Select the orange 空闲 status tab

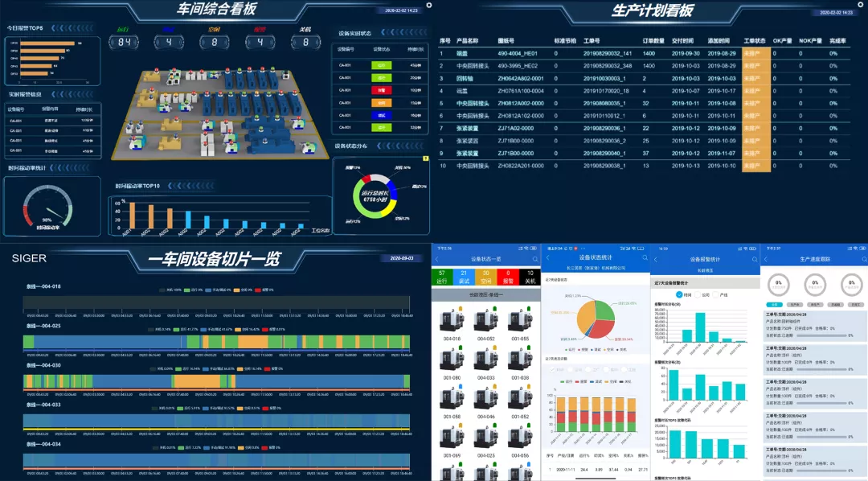click(x=485, y=277)
